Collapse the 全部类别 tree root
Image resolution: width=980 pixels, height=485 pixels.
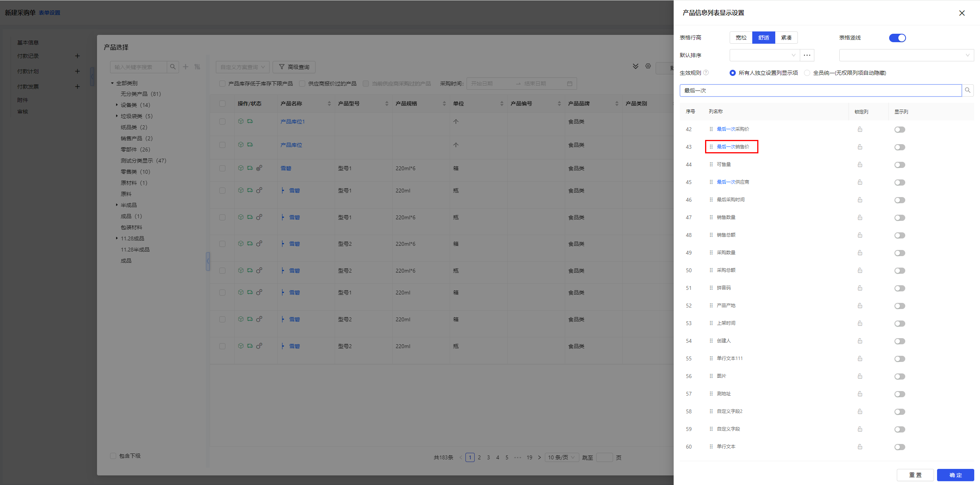pos(112,83)
